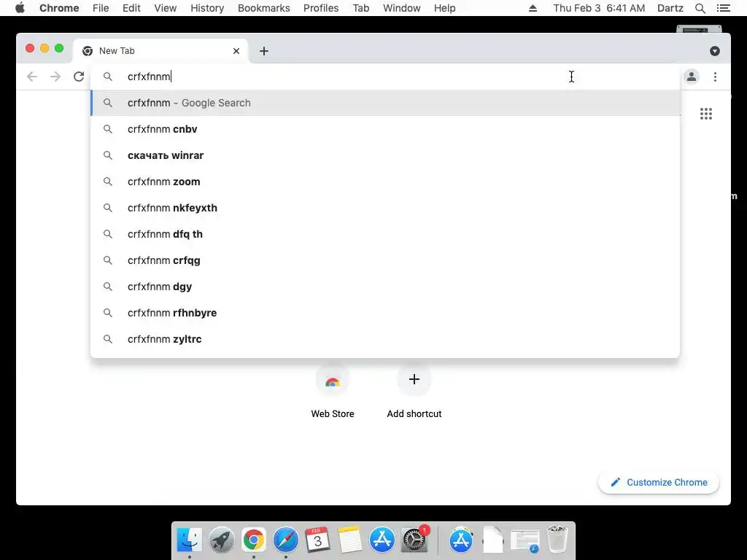Open App Store with the first Dock icon
This screenshot has width=747, height=560.
pyautogui.click(x=382, y=540)
